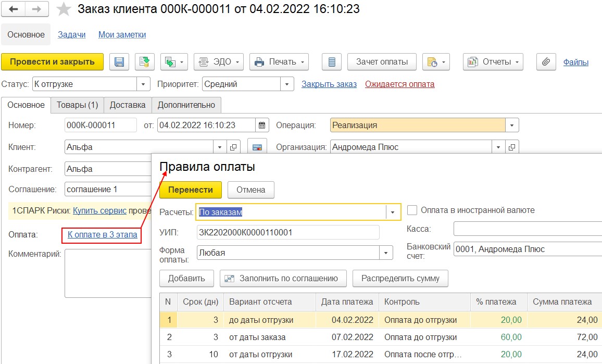Click the back navigation arrow

14,9
